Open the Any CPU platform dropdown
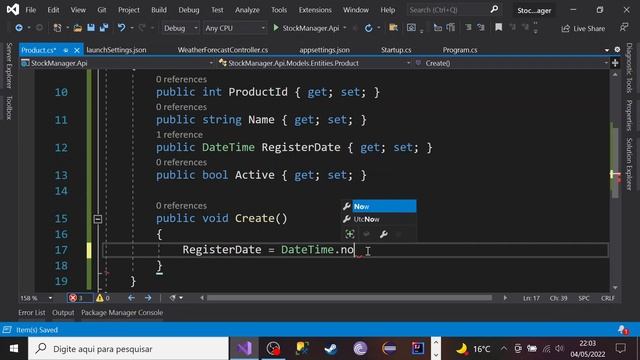 234,28
